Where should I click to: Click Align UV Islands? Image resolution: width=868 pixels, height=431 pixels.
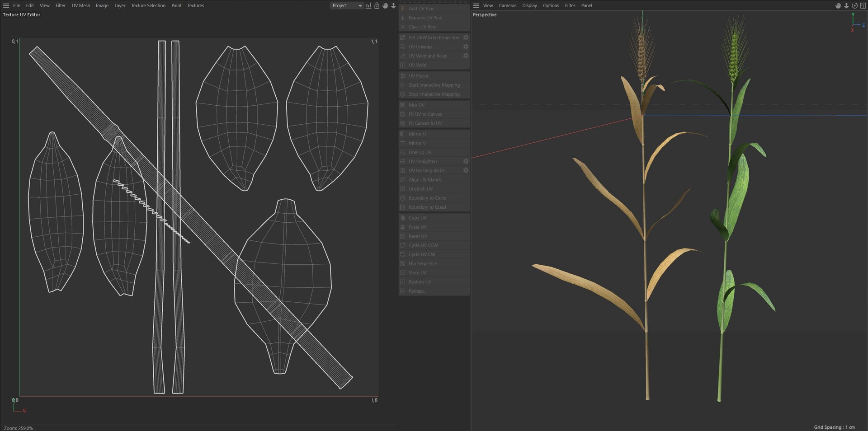(x=434, y=180)
